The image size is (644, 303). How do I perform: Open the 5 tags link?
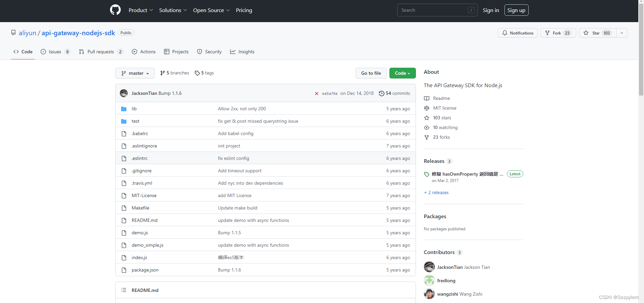point(204,73)
